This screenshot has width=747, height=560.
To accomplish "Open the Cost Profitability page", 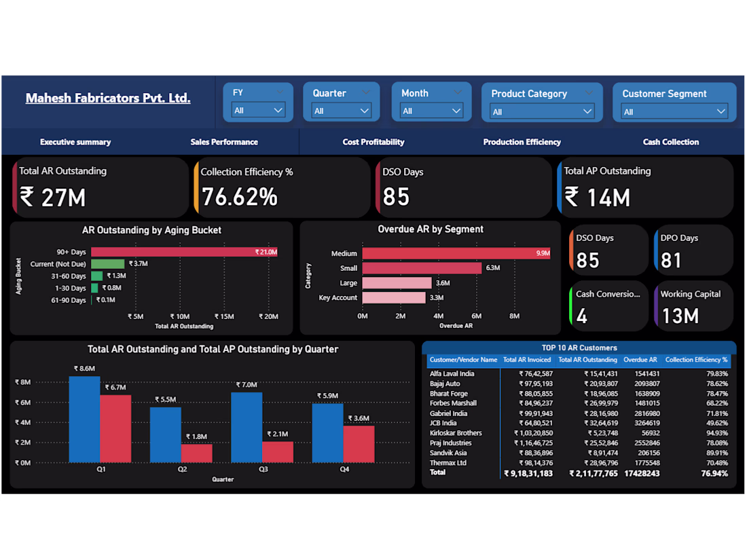I will tap(373, 142).
